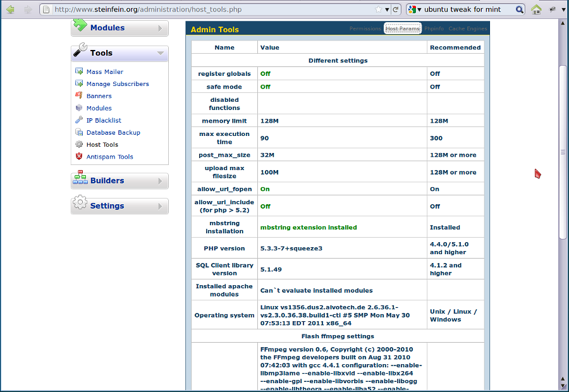Click the browser home icon
569x392 pixels.
coord(536,9)
